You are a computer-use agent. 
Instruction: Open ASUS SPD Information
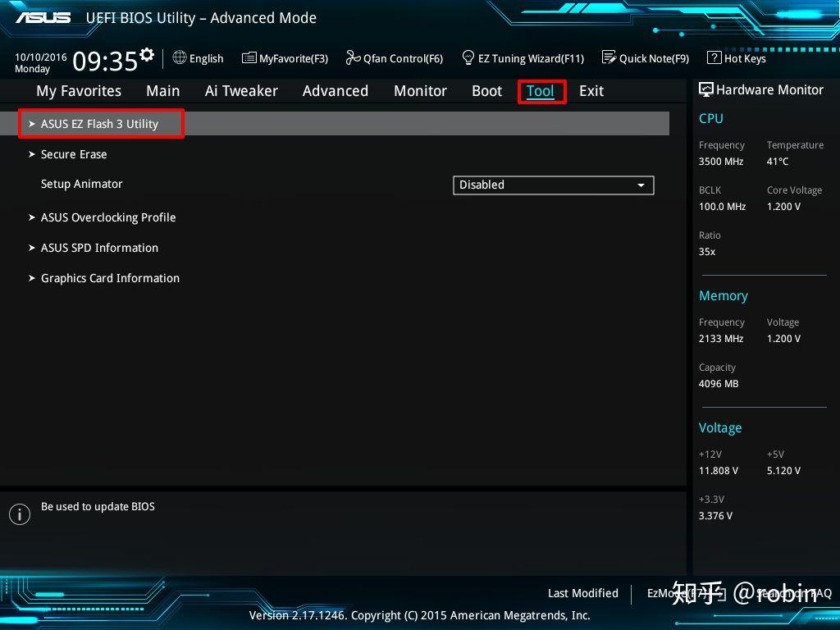click(99, 248)
